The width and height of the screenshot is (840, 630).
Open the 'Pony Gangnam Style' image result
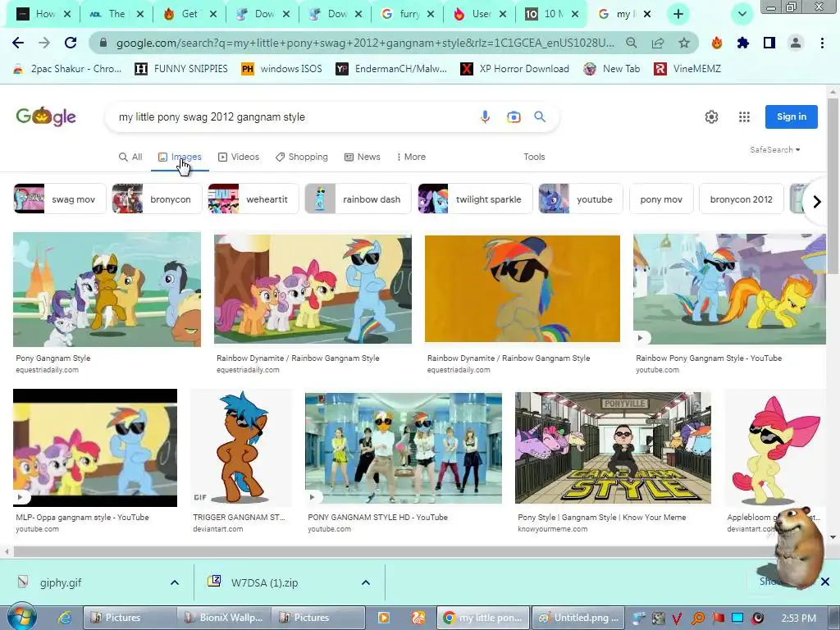pos(107,290)
